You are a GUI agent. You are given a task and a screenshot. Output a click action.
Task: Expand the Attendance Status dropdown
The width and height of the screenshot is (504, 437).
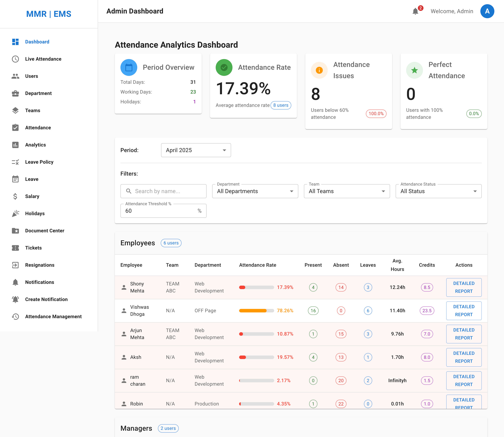(438, 191)
